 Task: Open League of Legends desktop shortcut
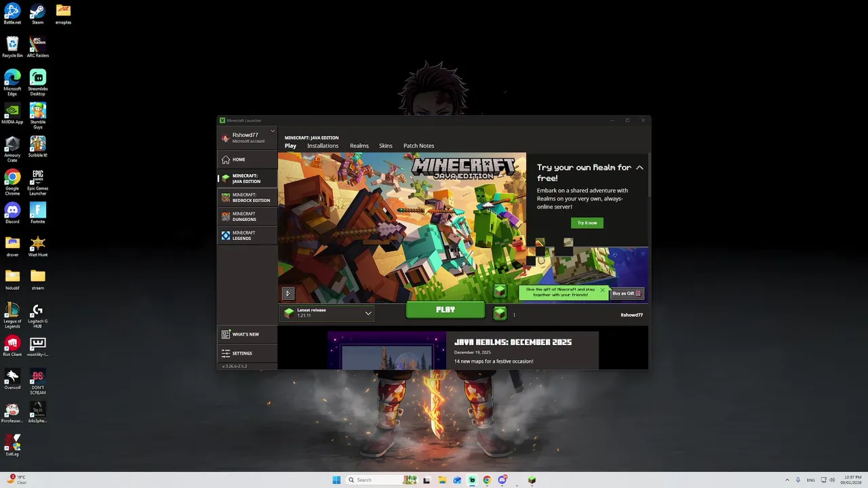point(12,315)
